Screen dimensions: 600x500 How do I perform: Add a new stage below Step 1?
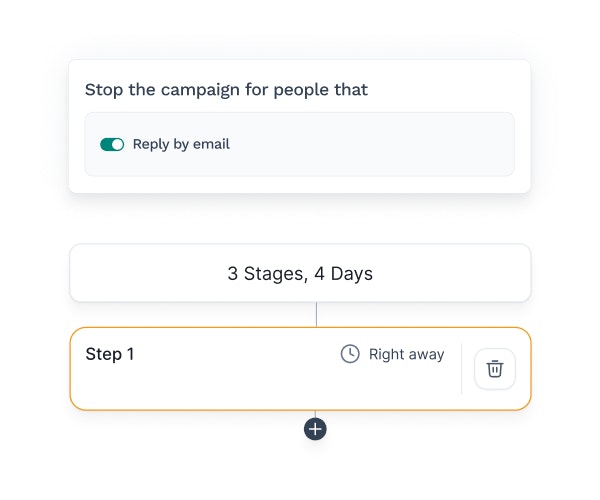pyautogui.click(x=315, y=429)
